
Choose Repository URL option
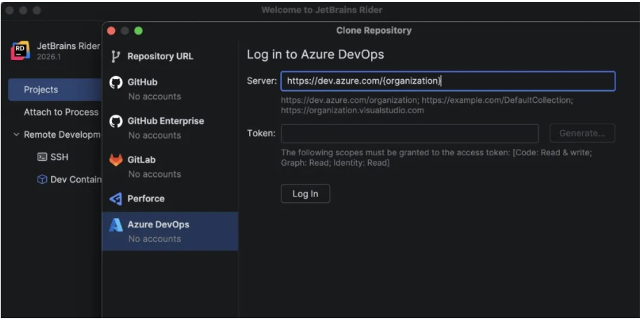[x=160, y=56]
